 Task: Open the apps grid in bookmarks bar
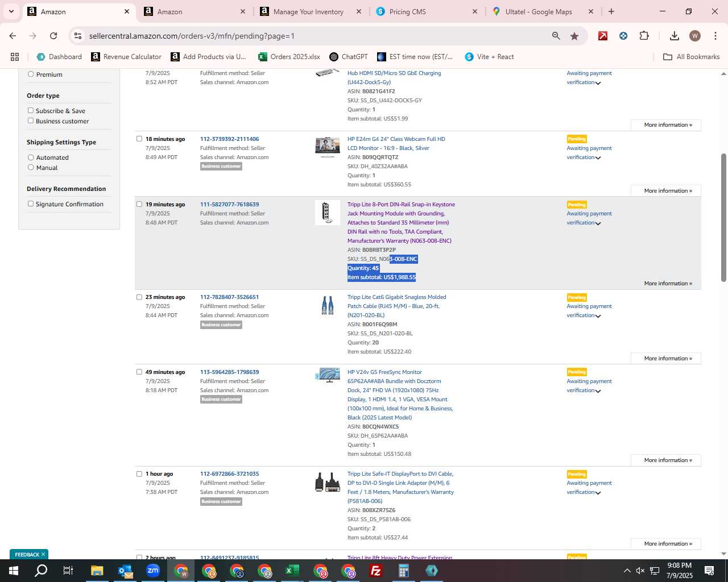pyautogui.click(x=15, y=57)
